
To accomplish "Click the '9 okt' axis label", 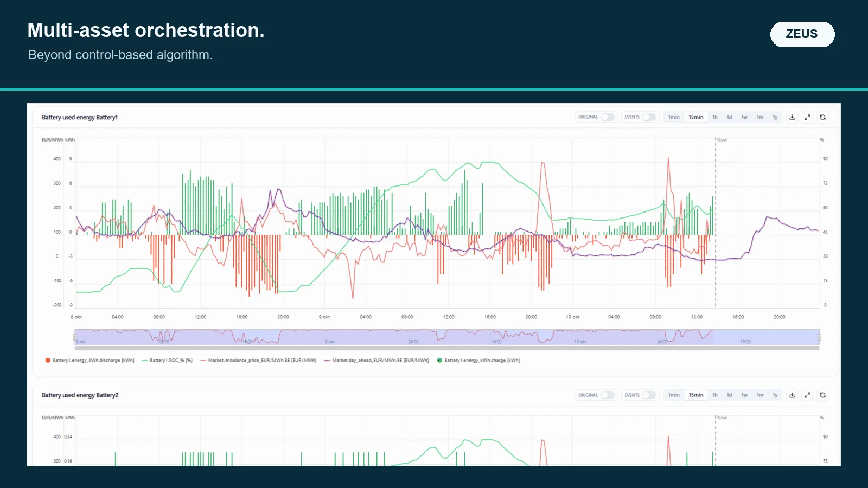I will tap(324, 317).
